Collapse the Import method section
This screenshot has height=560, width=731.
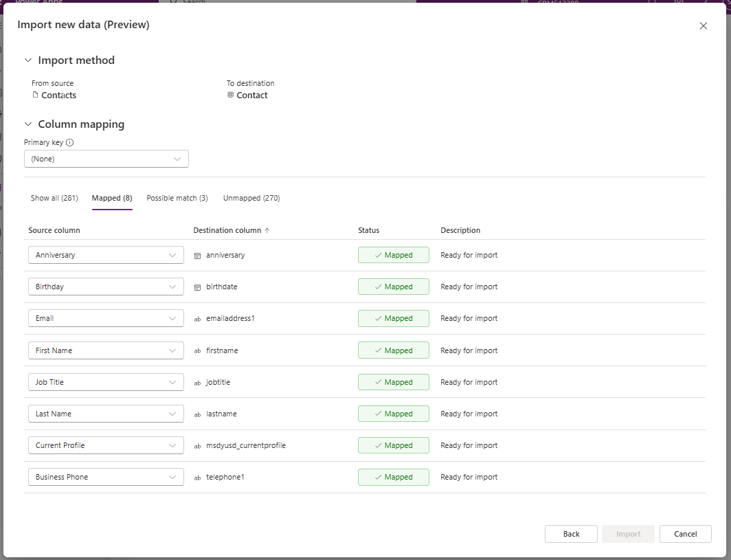click(x=28, y=60)
